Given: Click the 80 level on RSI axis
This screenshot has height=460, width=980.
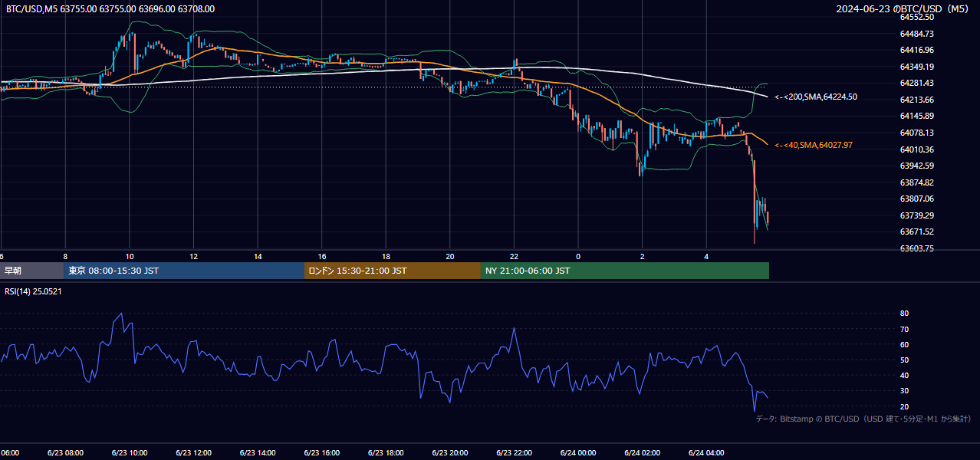Looking at the screenshot, I should pos(904,314).
